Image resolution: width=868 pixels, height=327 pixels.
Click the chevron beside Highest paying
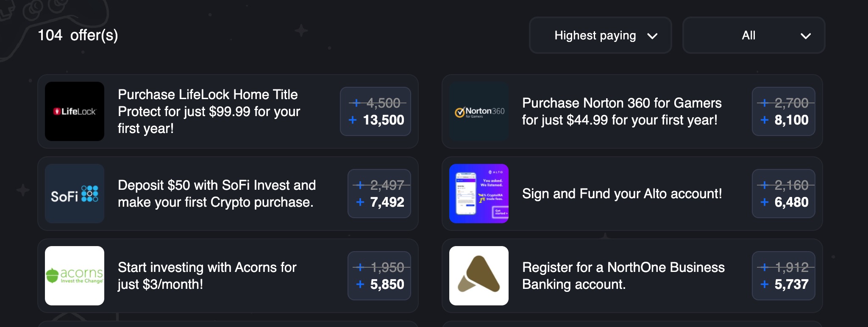coord(653,36)
